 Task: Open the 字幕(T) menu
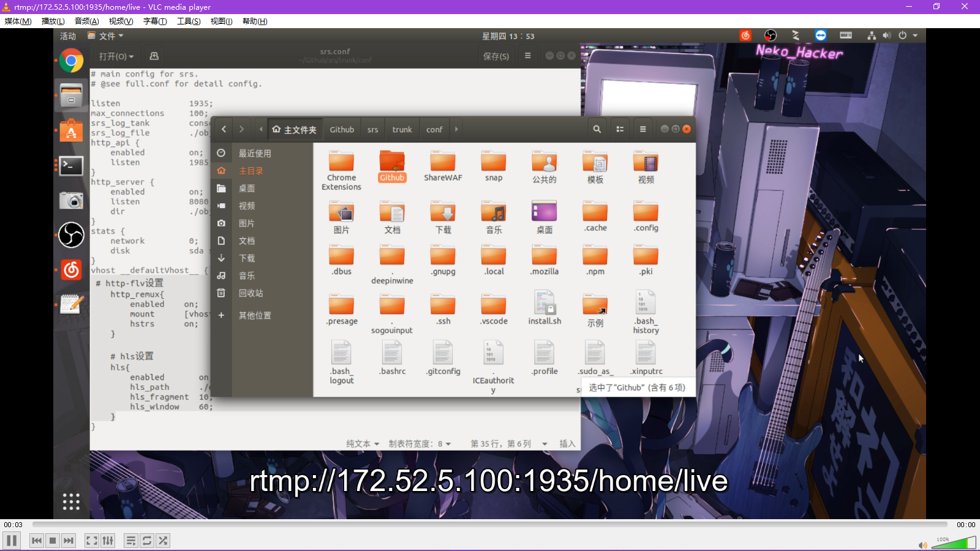(155, 21)
